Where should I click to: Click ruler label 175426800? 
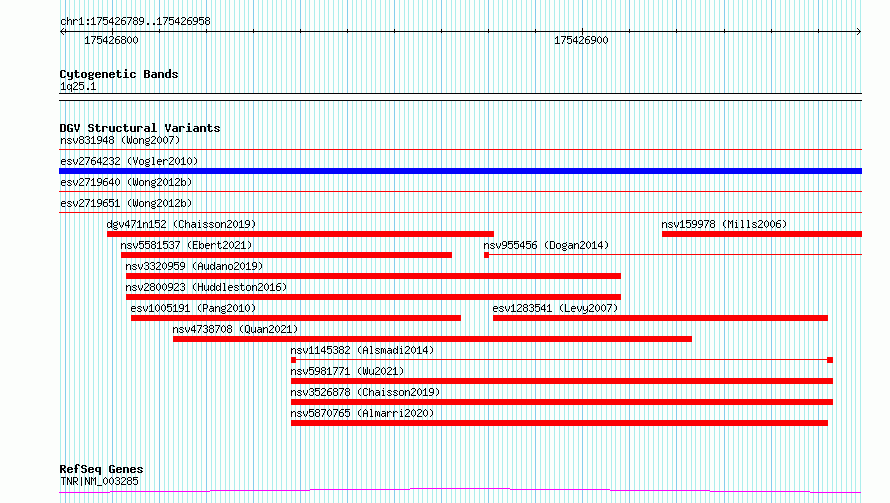[111, 40]
